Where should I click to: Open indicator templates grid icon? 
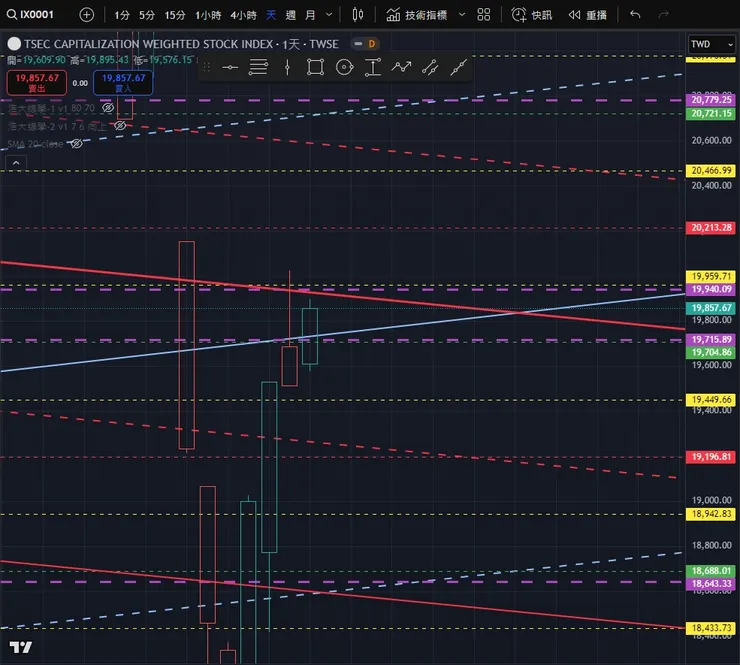click(x=484, y=15)
